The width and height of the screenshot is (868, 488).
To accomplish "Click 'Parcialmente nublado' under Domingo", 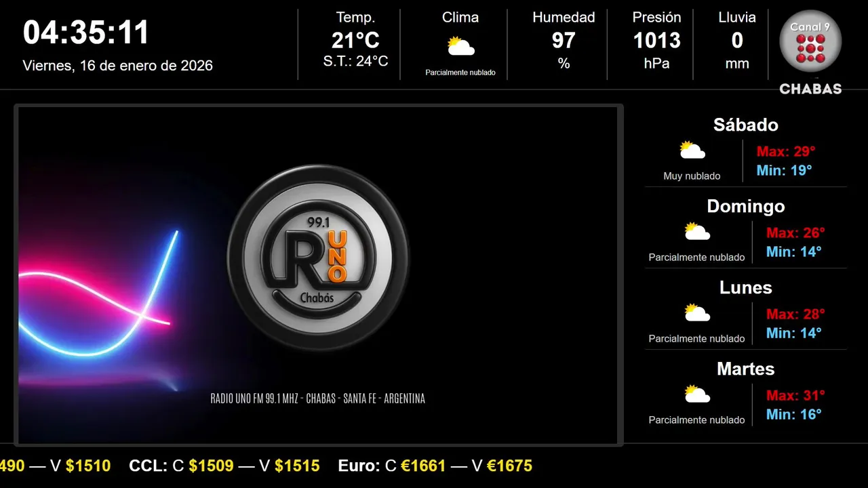I will coord(696,258).
